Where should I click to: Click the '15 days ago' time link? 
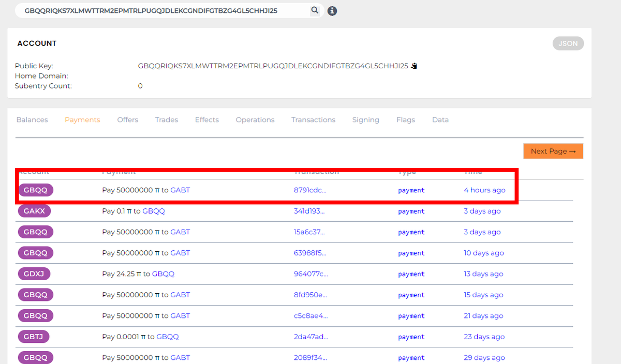pyautogui.click(x=483, y=295)
